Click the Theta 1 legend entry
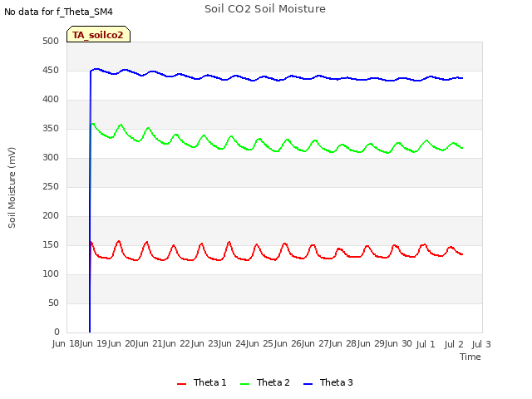Image resolution: width=532 pixels, height=399 pixels. 201,382
